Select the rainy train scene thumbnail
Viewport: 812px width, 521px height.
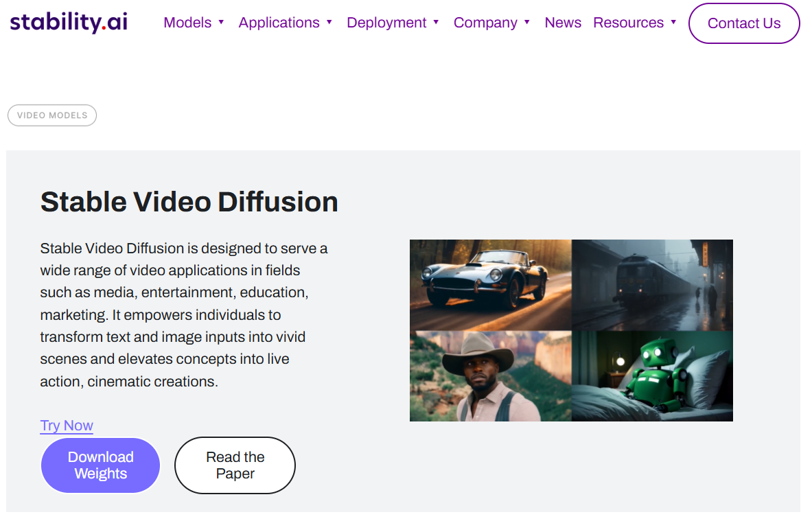(651, 284)
